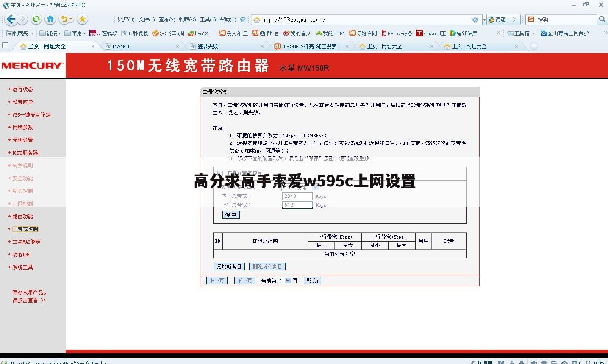The image size is (608, 364).
Task: Click the Sogou search engine S icon
Action: click(x=531, y=19)
